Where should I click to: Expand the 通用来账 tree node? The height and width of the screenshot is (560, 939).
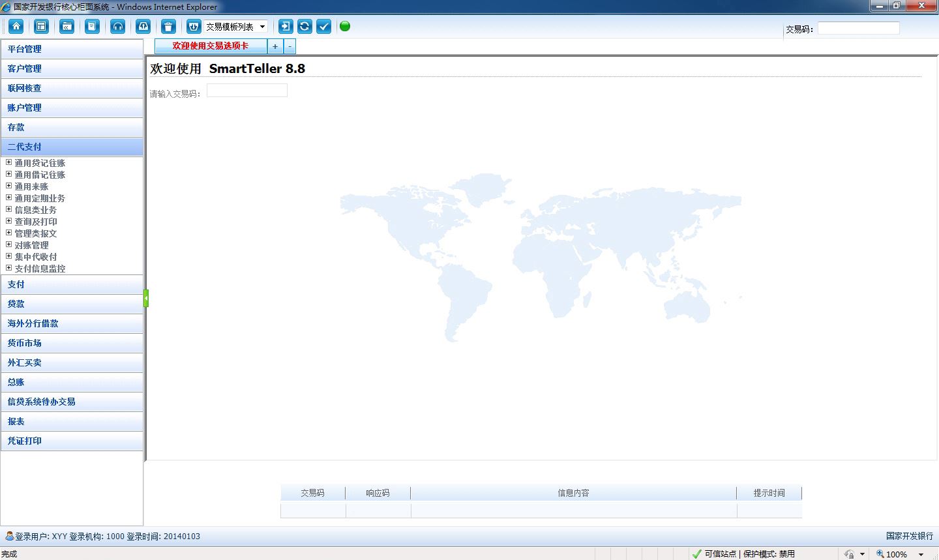pos(9,186)
